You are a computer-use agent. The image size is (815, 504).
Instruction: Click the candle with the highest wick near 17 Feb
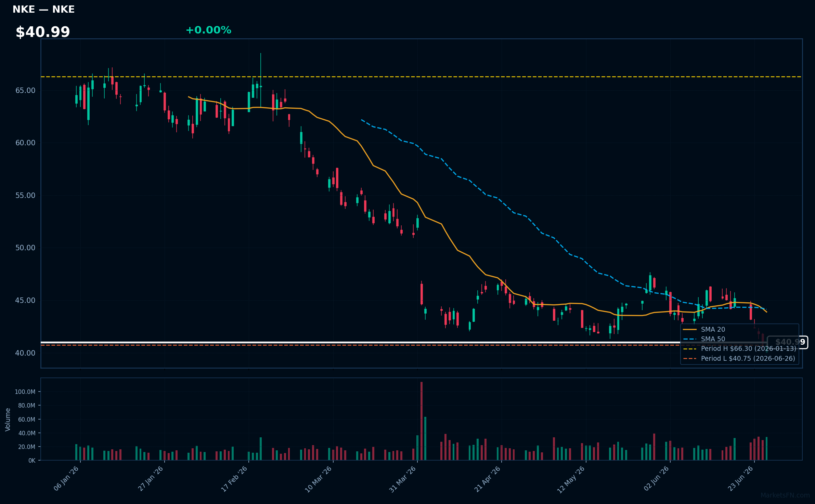pyautogui.click(x=261, y=80)
